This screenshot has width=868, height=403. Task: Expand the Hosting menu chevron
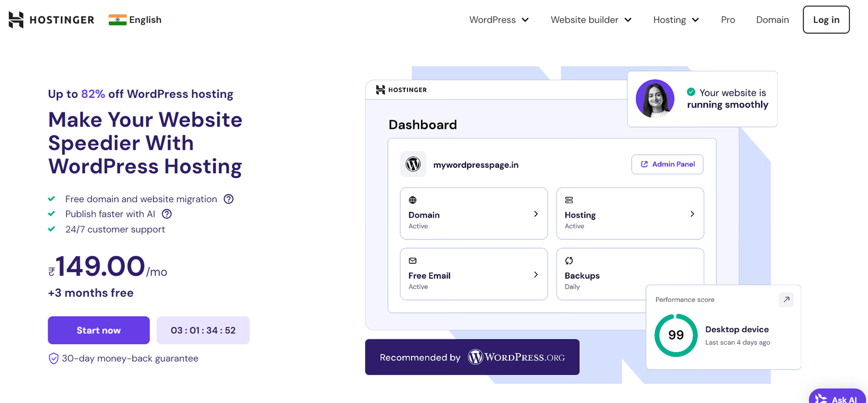695,20
